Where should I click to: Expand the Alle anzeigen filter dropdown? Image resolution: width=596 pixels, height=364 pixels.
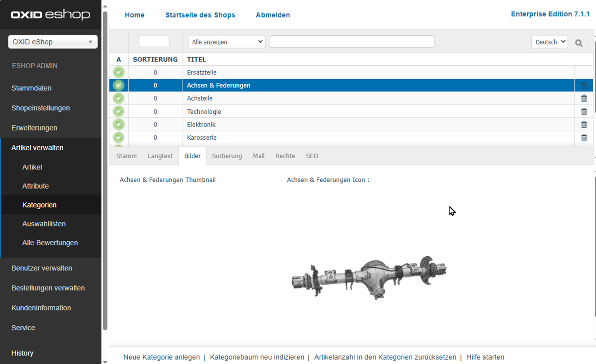[226, 42]
